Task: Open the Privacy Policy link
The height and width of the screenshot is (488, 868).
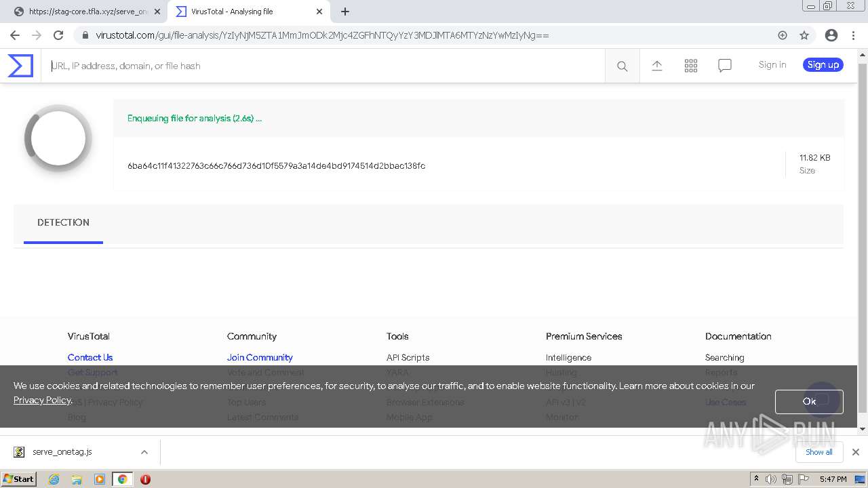Action: (x=42, y=400)
